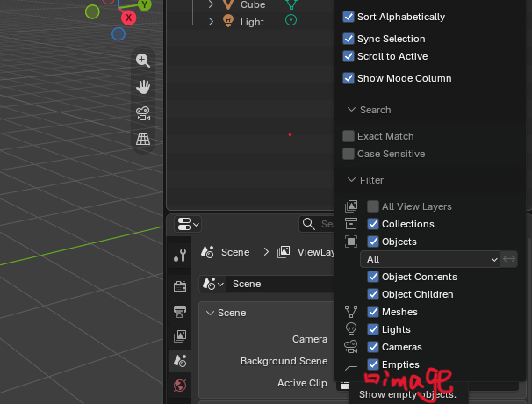Uncheck Meshes filter

pos(373,312)
